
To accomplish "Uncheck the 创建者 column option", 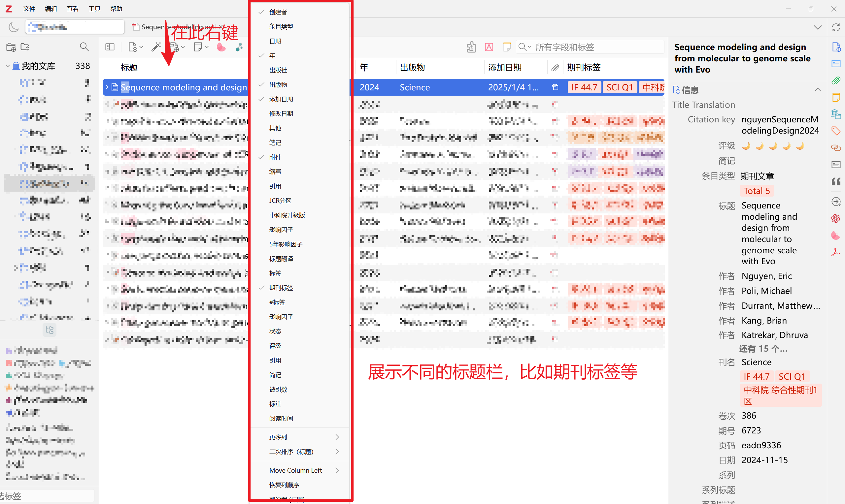I will pyautogui.click(x=278, y=12).
